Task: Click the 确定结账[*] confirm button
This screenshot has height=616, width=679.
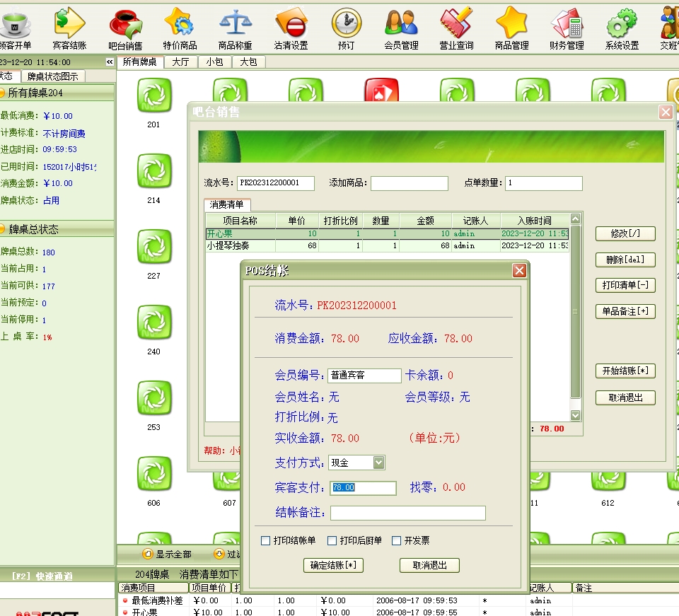Action: click(x=333, y=565)
